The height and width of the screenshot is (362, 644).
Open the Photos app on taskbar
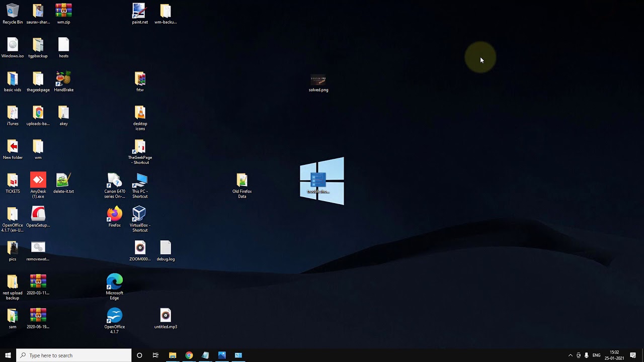pyautogui.click(x=222, y=355)
